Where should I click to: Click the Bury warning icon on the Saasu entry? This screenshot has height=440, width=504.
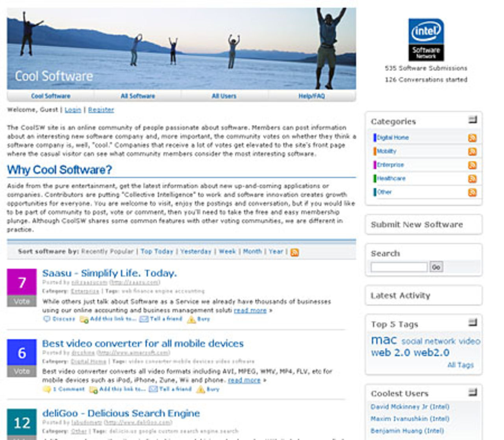point(192,319)
